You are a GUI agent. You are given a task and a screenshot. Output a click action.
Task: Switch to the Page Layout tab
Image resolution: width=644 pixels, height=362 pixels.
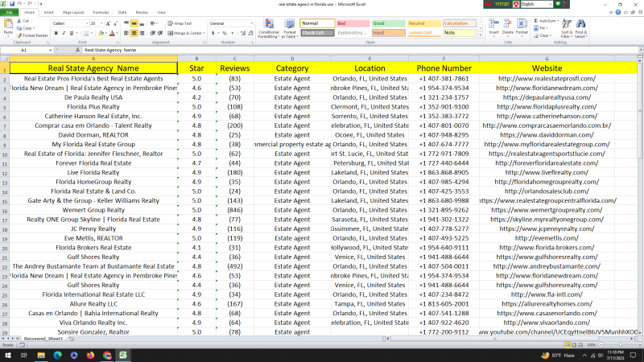[73, 12]
